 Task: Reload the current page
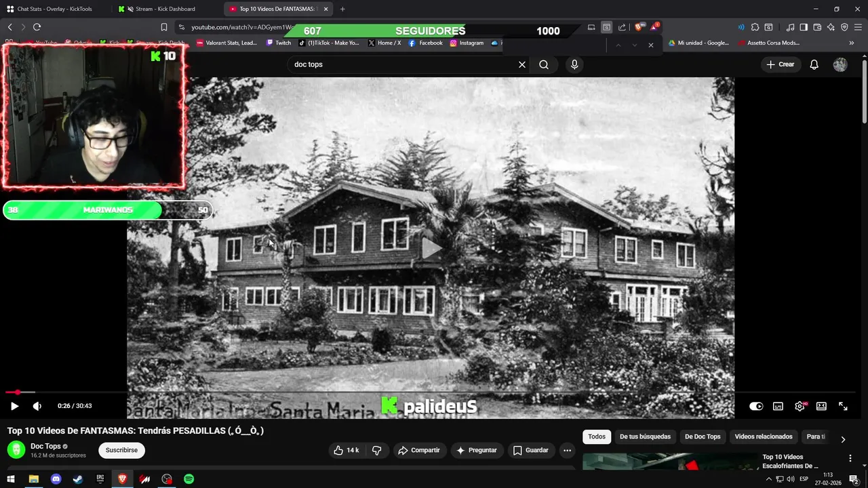pos(37,27)
